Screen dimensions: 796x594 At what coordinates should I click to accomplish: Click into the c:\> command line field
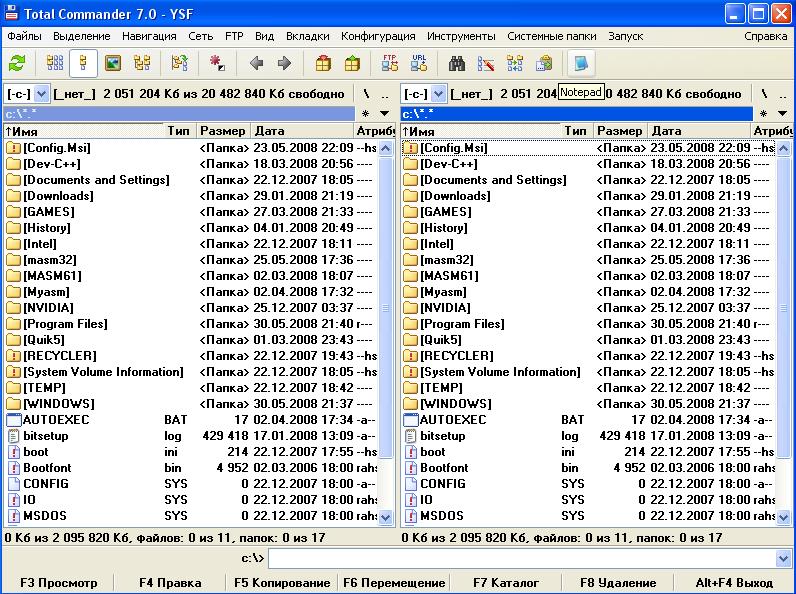[521, 559]
